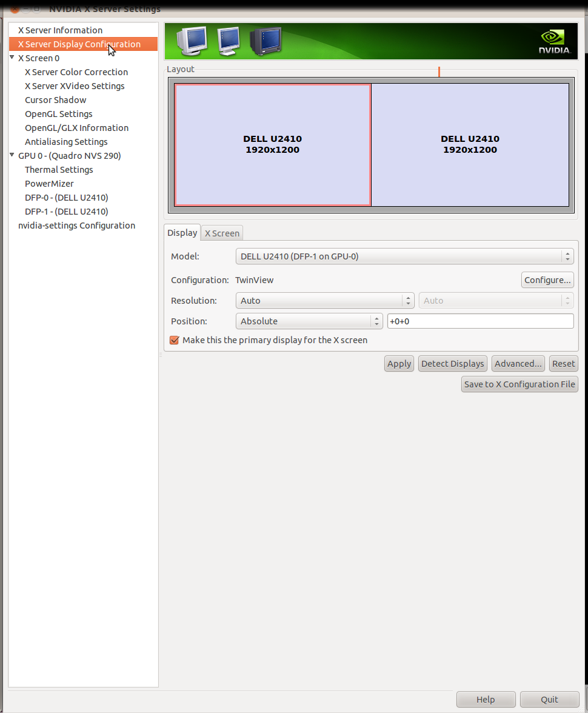Switch to the X Screen tab
This screenshot has width=588, height=713.
(222, 233)
